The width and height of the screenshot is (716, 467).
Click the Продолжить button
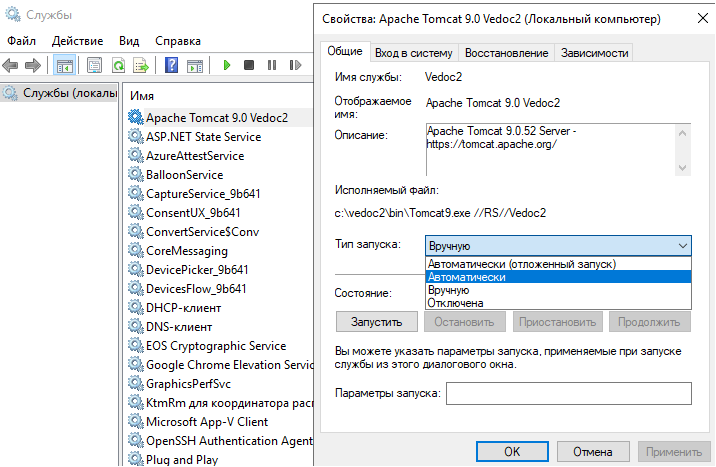coord(649,322)
